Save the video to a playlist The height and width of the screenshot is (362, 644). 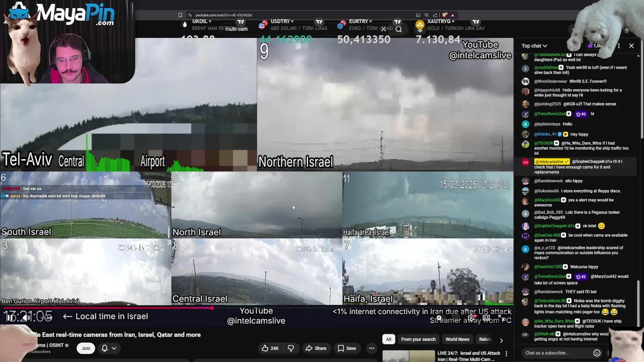[x=347, y=348]
